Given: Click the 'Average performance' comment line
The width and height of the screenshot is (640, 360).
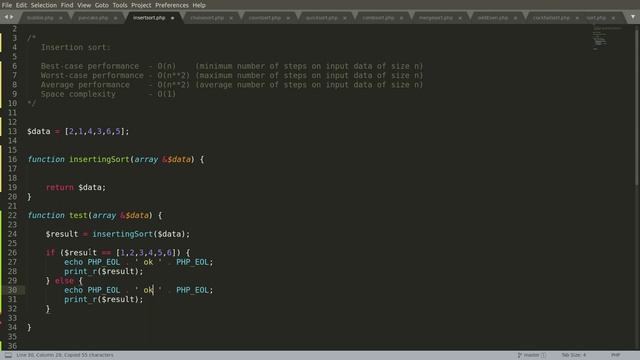Looking at the screenshot, I should pyautogui.click(x=232, y=85).
